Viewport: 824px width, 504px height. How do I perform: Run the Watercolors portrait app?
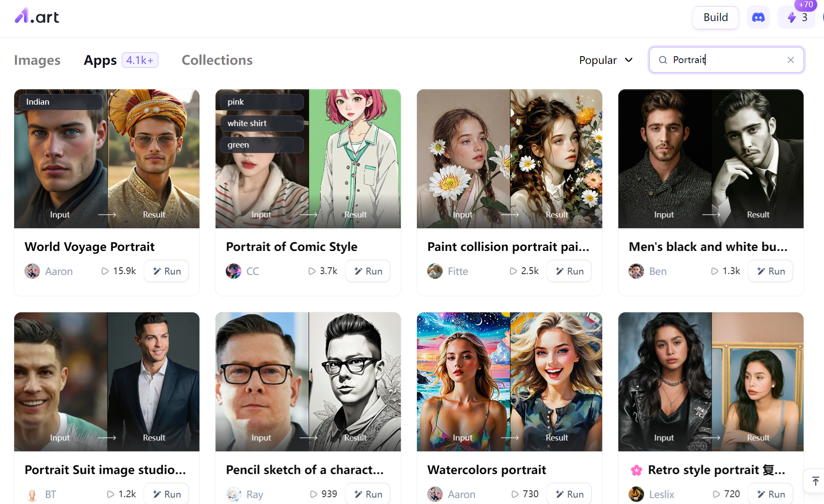click(x=569, y=494)
